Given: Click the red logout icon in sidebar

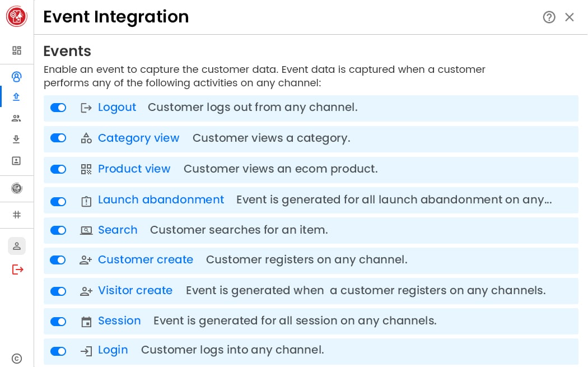Looking at the screenshot, I should (x=18, y=270).
